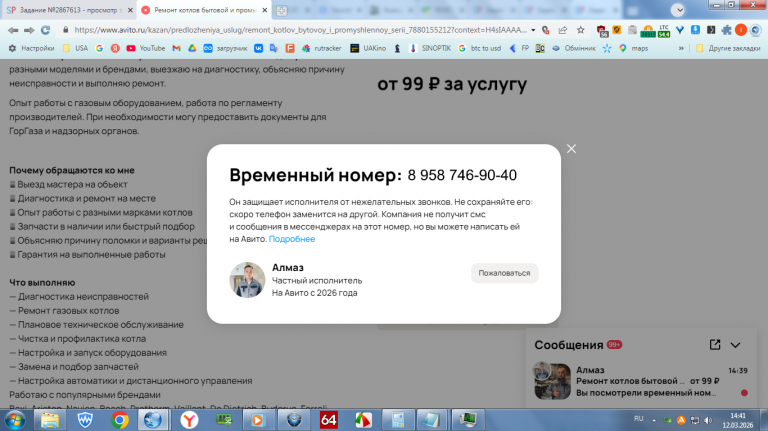Open Другие закладки folder
This screenshot has width=768, height=431.
pos(728,48)
